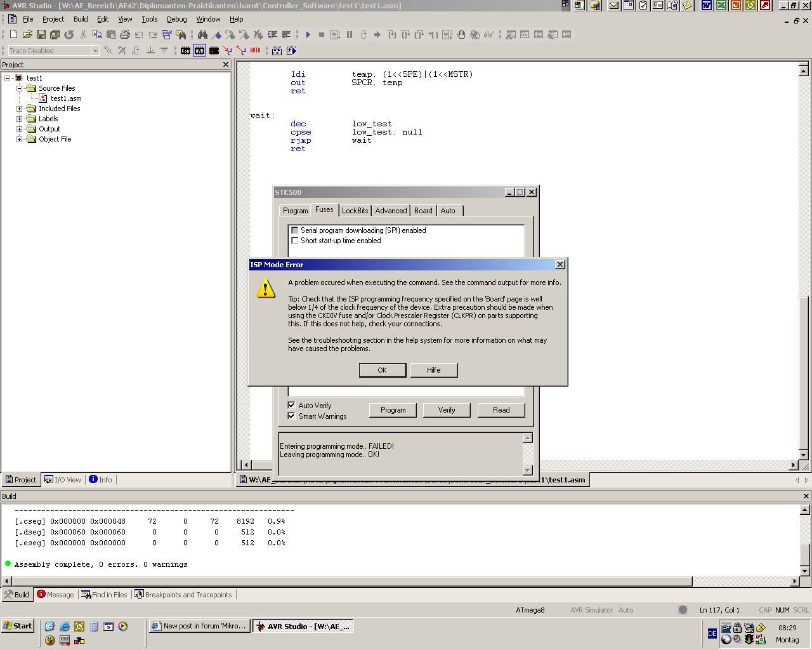Switch to the Advanced tab in STK500
The image size is (812, 650).
click(x=391, y=211)
